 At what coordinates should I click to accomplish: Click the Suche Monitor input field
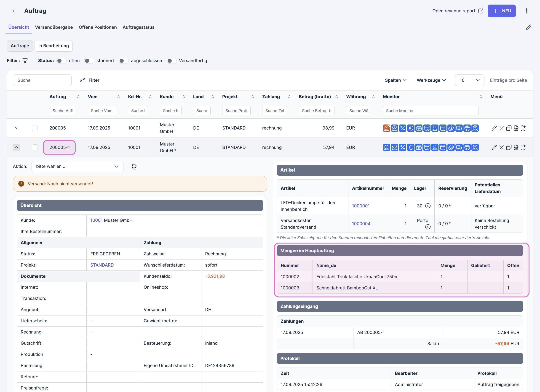click(430, 111)
